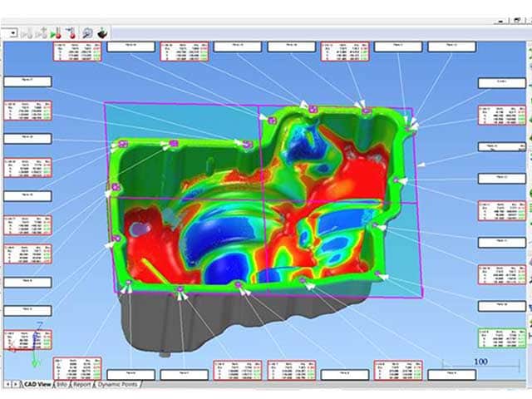532x399 pixels.
Task: Open the Info tab
Action: [62, 384]
